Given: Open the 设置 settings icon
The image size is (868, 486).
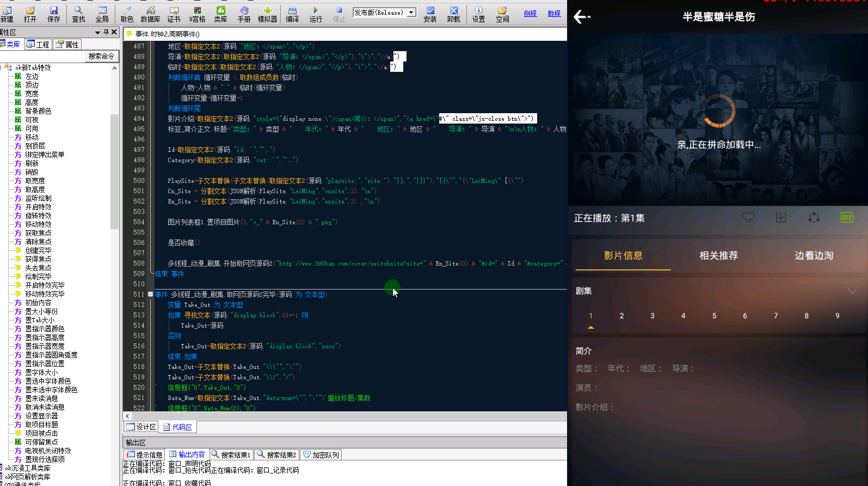Looking at the screenshot, I should pyautogui.click(x=478, y=14).
